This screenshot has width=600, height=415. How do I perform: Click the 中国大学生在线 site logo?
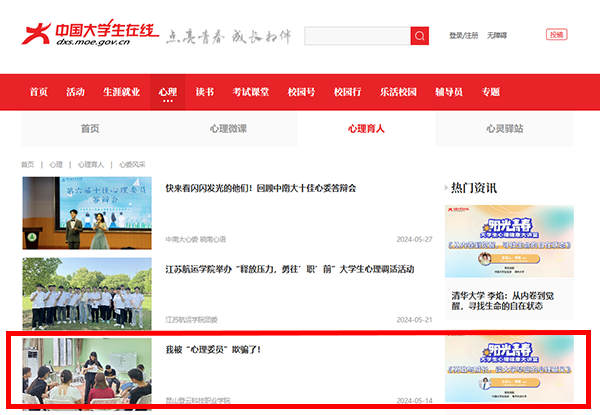pos(91,35)
